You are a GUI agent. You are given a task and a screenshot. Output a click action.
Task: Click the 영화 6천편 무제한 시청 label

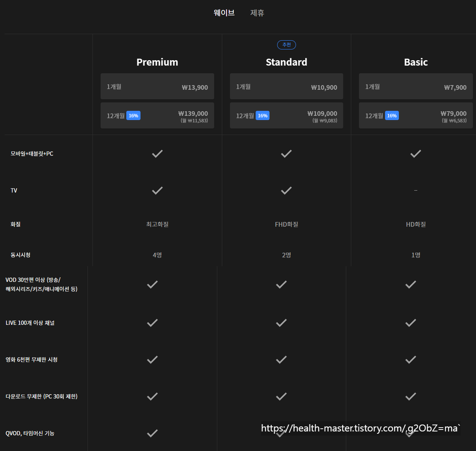point(31,360)
